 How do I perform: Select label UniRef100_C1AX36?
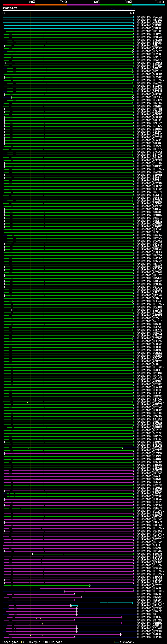click(x=150, y=611)
